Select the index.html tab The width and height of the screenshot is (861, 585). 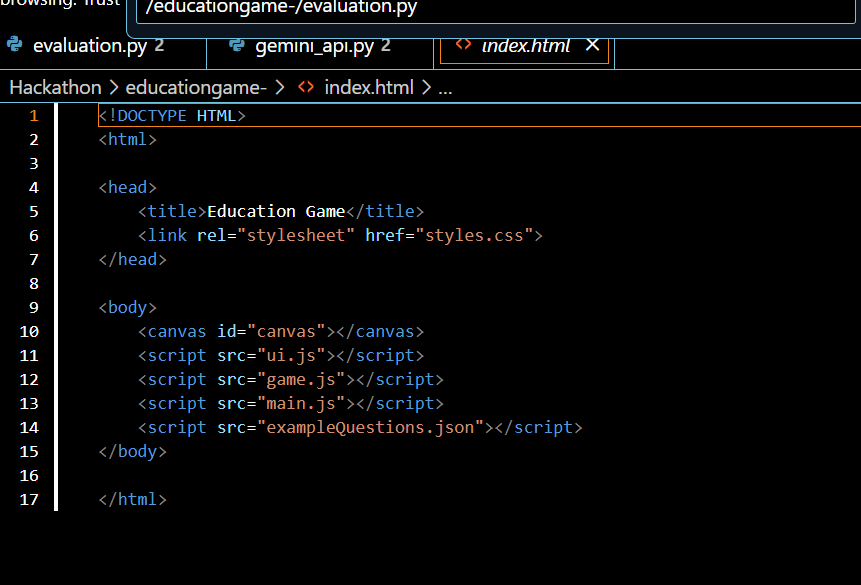[525, 46]
